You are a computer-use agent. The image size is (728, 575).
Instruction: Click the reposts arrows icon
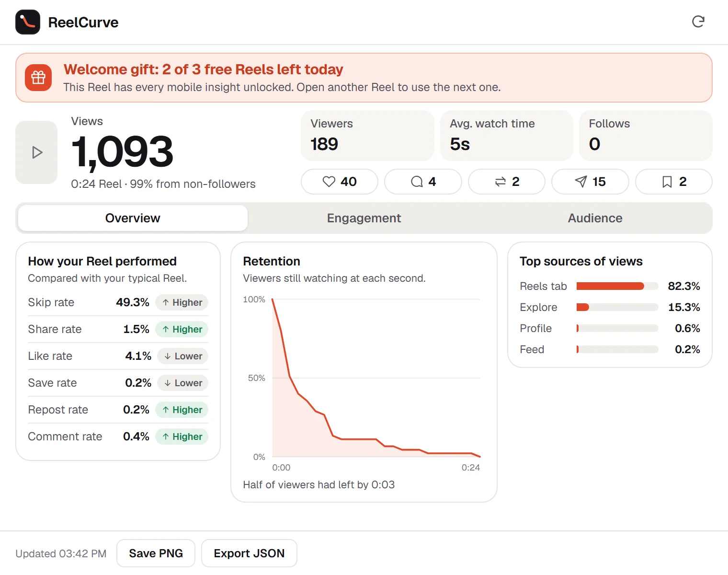[x=500, y=182]
